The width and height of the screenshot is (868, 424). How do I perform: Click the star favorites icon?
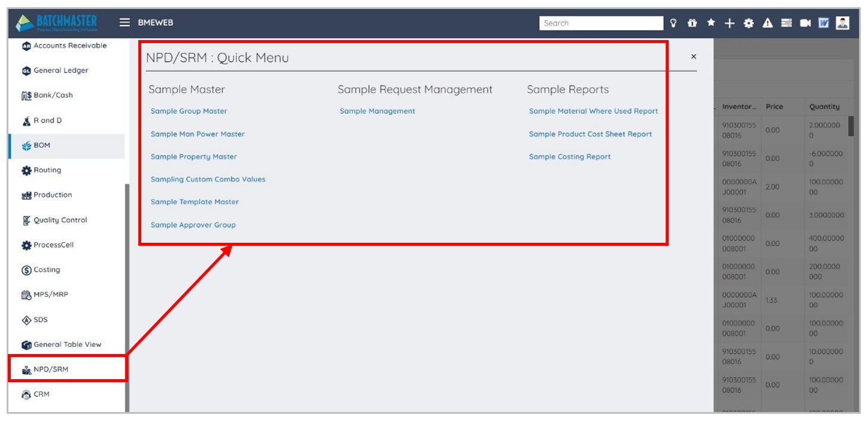(x=711, y=23)
